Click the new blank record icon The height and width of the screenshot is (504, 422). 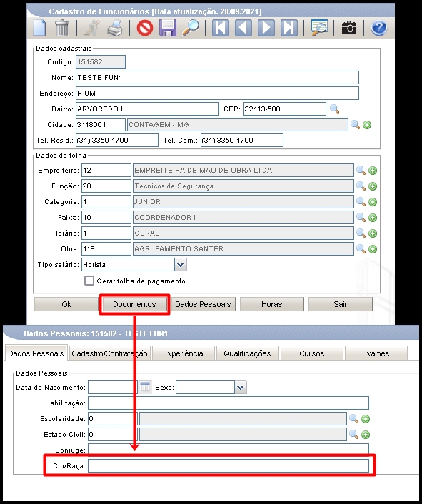click(x=39, y=28)
